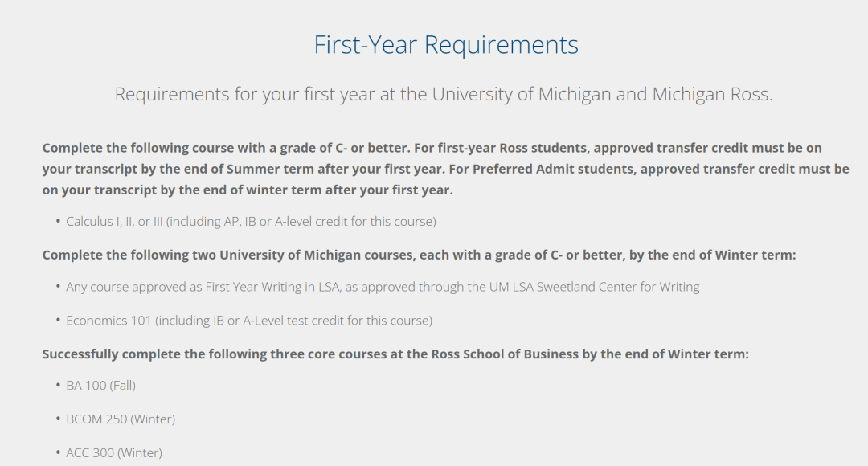Click the bullet before Calculus I, II, or III
The image size is (868, 466).
click(58, 222)
